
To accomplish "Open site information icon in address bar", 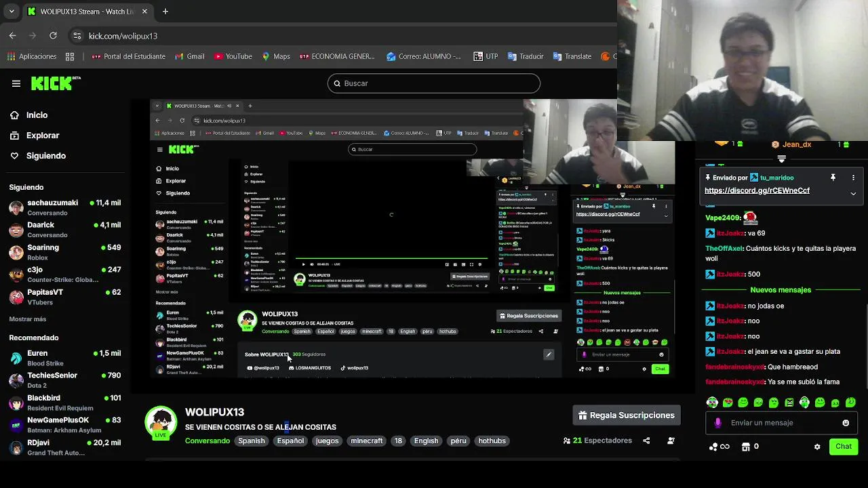I will tap(77, 36).
